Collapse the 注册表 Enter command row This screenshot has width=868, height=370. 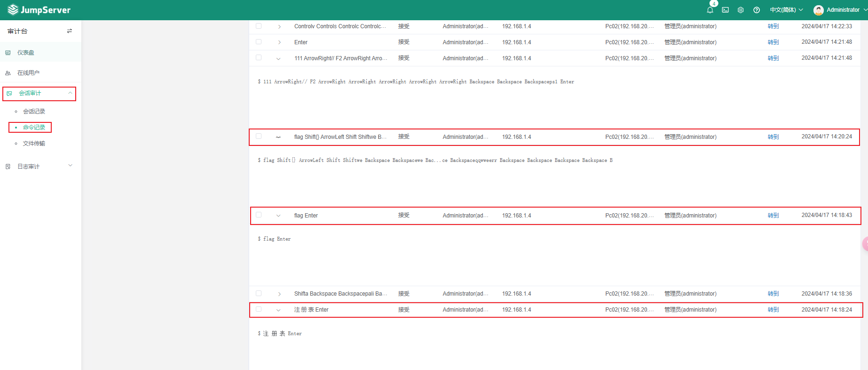point(278,310)
